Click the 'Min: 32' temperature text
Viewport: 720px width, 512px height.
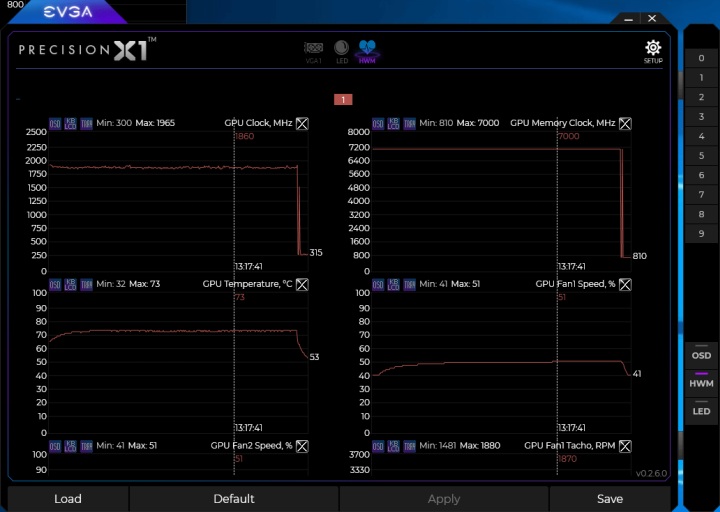[x=111, y=284]
